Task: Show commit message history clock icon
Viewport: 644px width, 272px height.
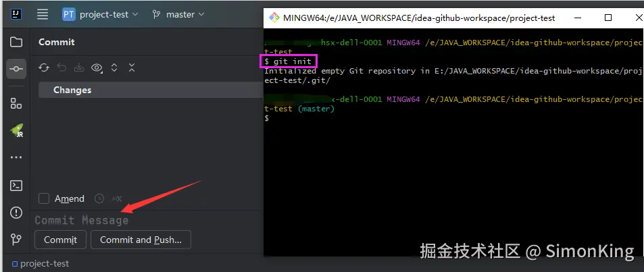Action: pos(99,198)
